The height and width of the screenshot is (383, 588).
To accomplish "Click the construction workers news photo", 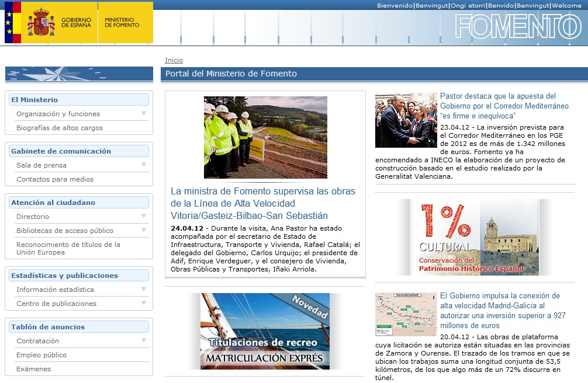I will [x=265, y=137].
